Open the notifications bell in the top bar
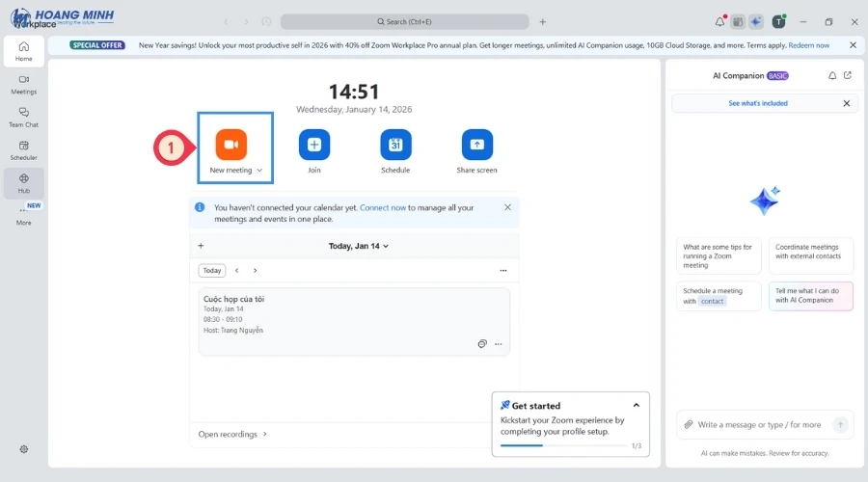 [719, 21]
